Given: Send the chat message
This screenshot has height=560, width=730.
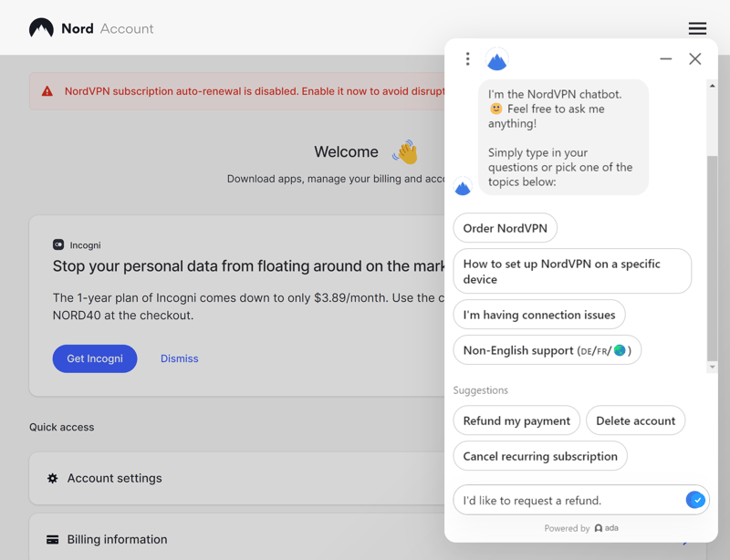Looking at the screenshot, I should point(695,500).
